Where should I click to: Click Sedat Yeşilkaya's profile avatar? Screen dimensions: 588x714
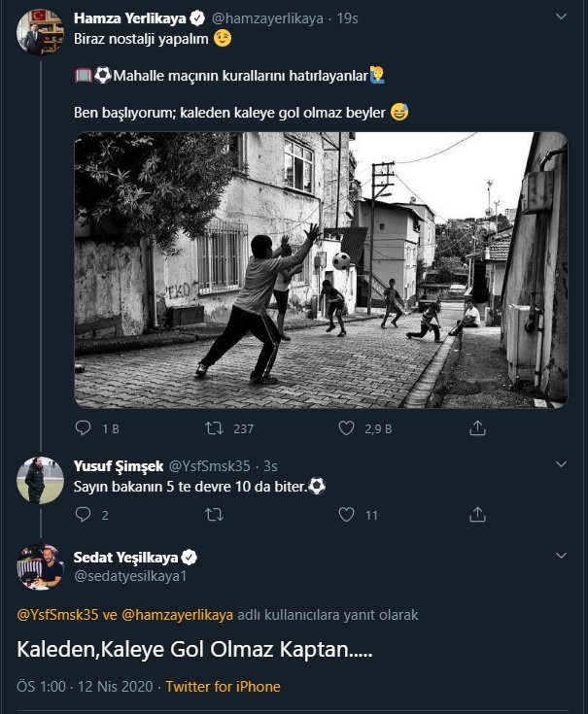pyautogui.click(x=40, y=567)
